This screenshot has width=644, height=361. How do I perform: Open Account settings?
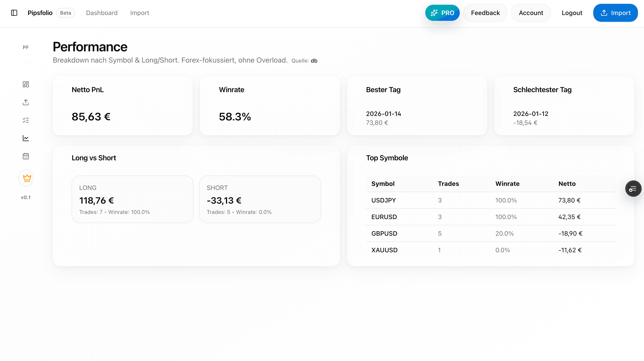[x=531, y=13]
